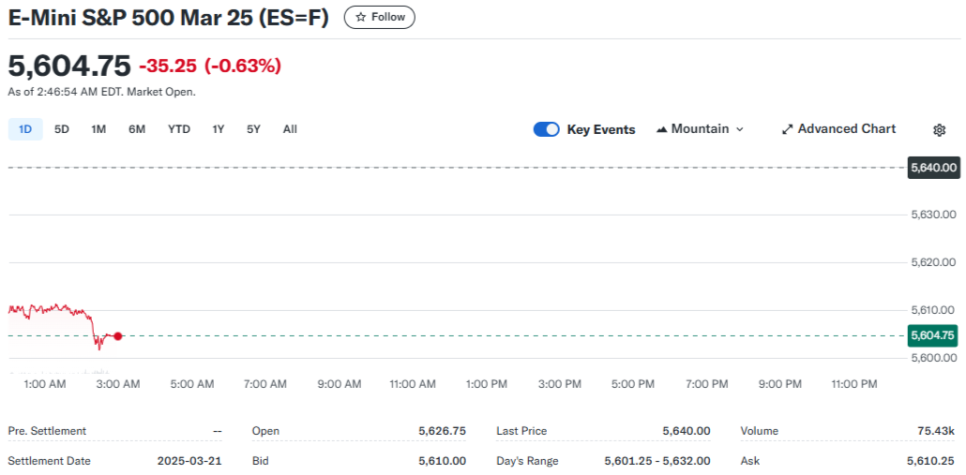Image resolution: width=966 pixels, height=475 pixels.
Task: Click the star icon in Follow button
Action: pyautogui.click(x=361, y=17)
